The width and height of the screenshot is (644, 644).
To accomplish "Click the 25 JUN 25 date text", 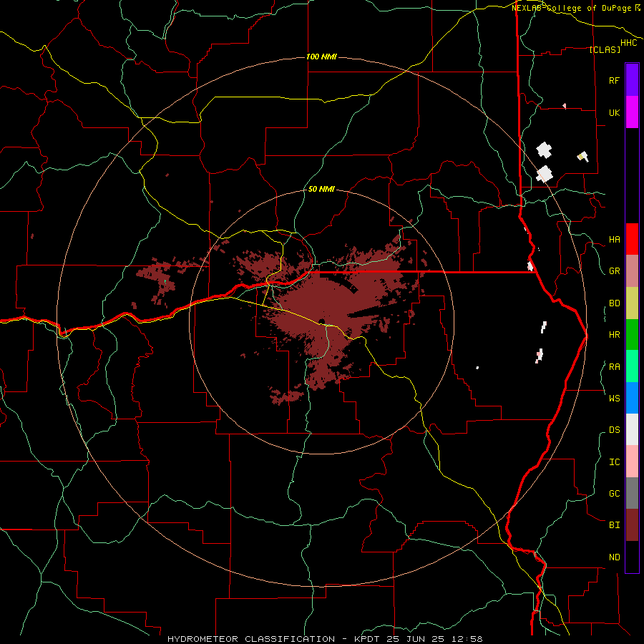I will pyautogui.click(x=416, y=639).
